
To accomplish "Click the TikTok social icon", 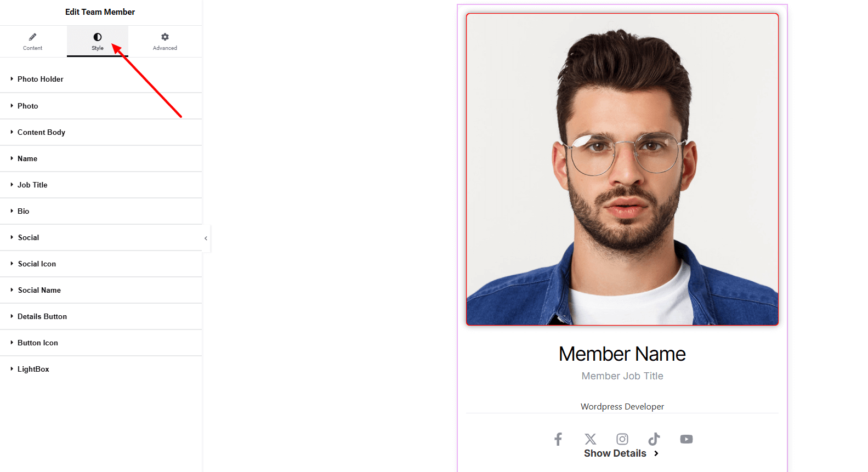I will coord(654,439).
